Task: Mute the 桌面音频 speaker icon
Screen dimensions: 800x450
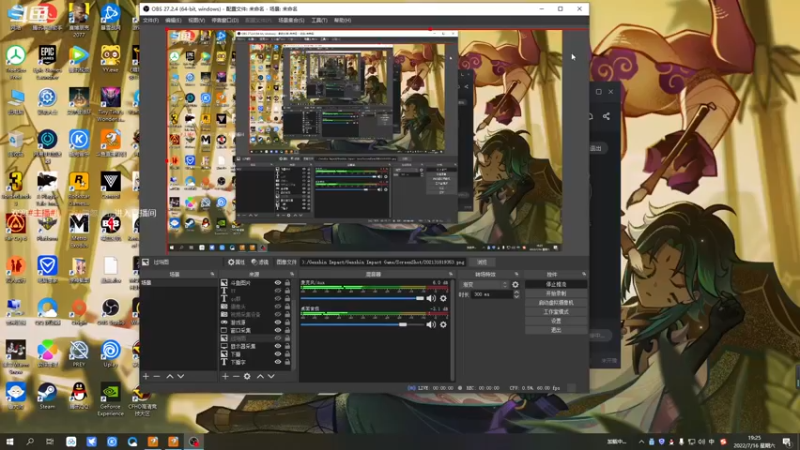Action: click(x=431, y=324)
